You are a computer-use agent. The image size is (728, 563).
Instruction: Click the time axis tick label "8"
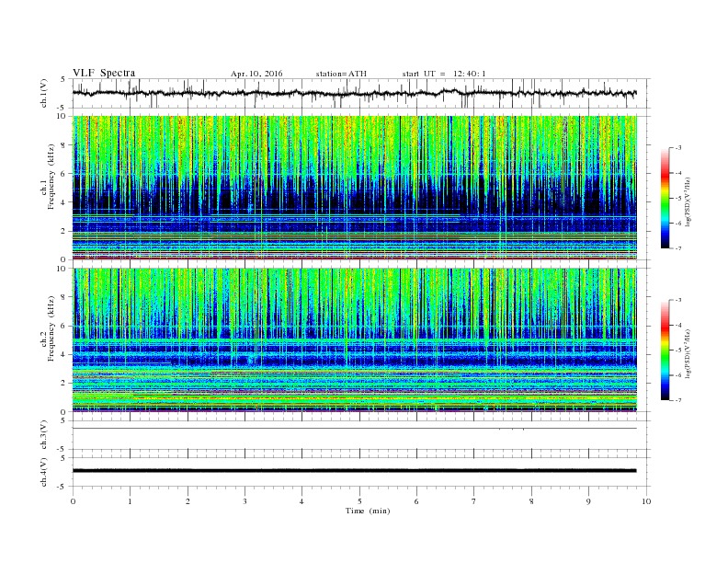[x=531, y=501]
